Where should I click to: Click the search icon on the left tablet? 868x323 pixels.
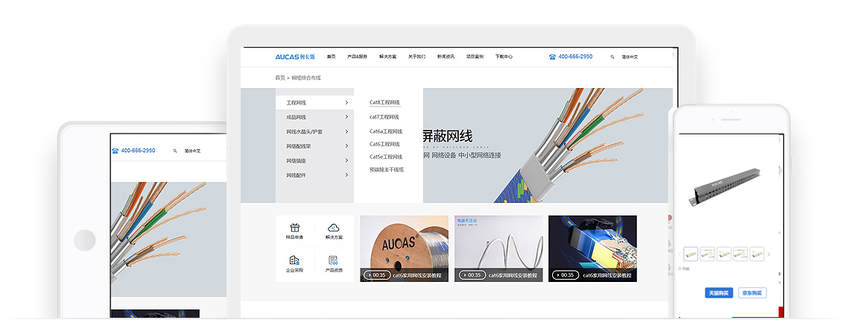coord(175,151)
